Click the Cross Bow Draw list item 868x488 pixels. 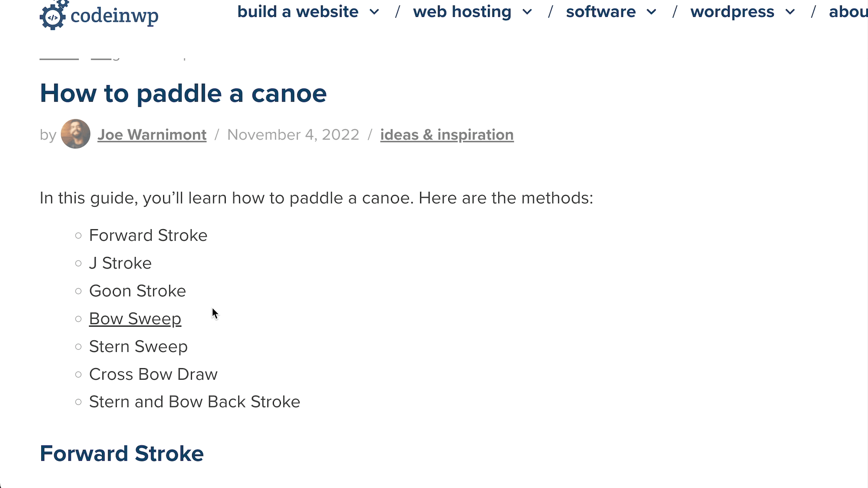153,373
